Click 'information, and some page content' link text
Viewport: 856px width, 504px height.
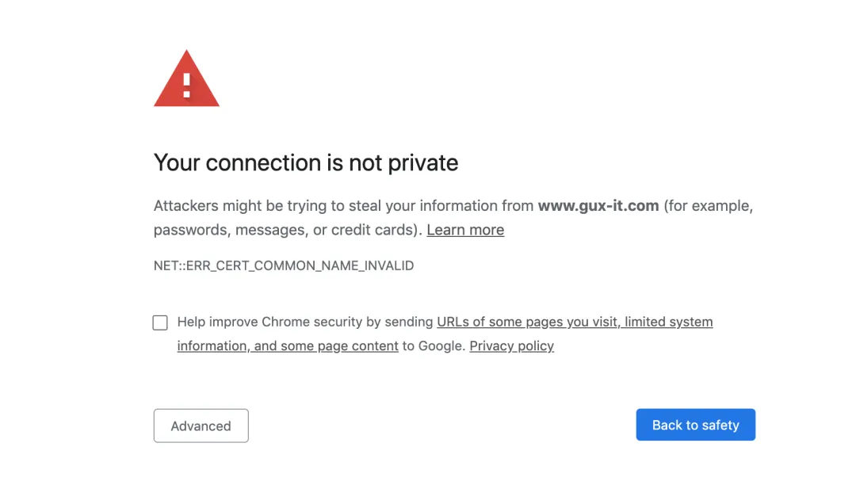click(288, 346)
